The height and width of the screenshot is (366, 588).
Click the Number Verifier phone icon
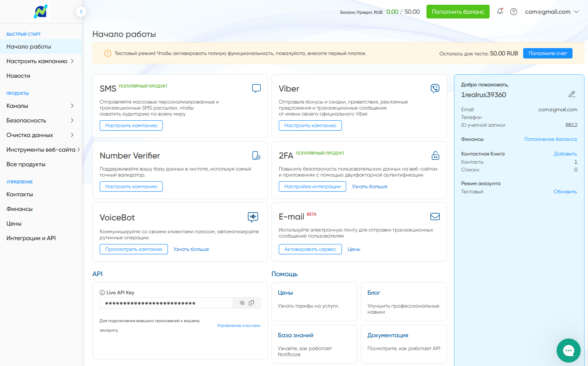click(256, 156)
